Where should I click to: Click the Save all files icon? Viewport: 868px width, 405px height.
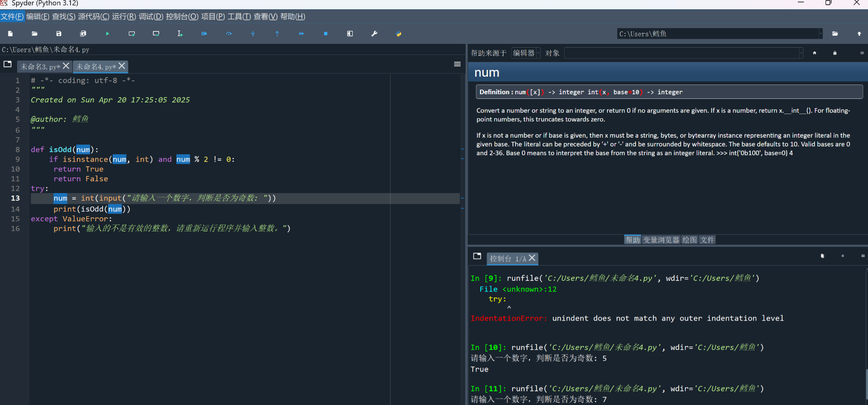click(x=83, y=34)
